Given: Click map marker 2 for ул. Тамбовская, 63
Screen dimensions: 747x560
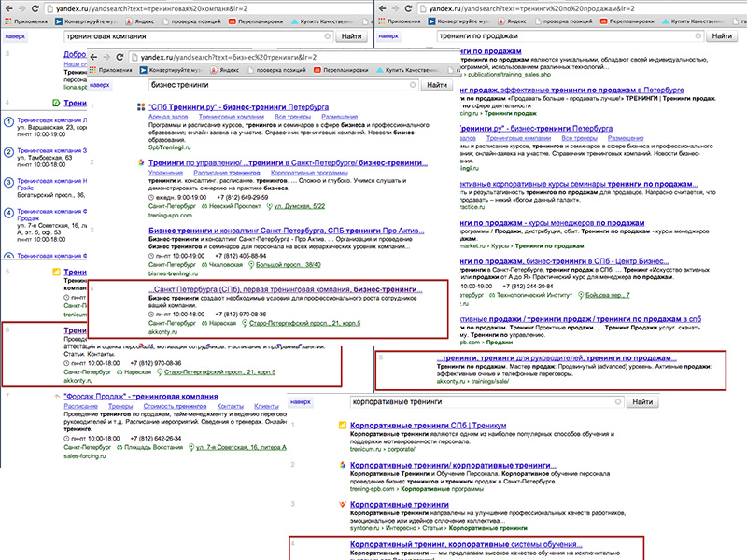Looking at the screenshot, I should click(x=8, y=152).
